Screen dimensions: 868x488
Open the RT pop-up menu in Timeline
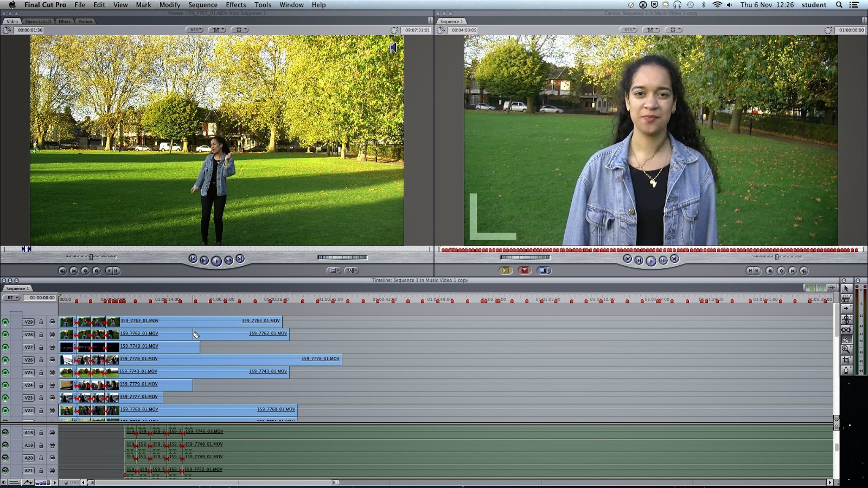point(11,298)
